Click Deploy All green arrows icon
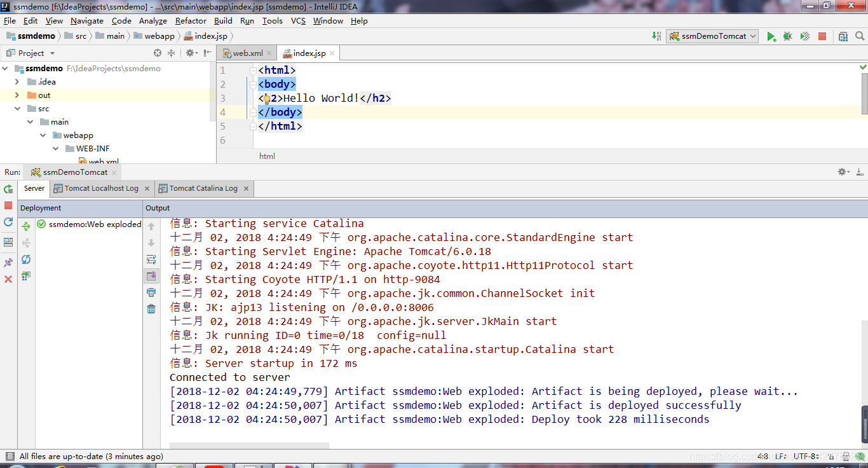 (x=26, y=226)
